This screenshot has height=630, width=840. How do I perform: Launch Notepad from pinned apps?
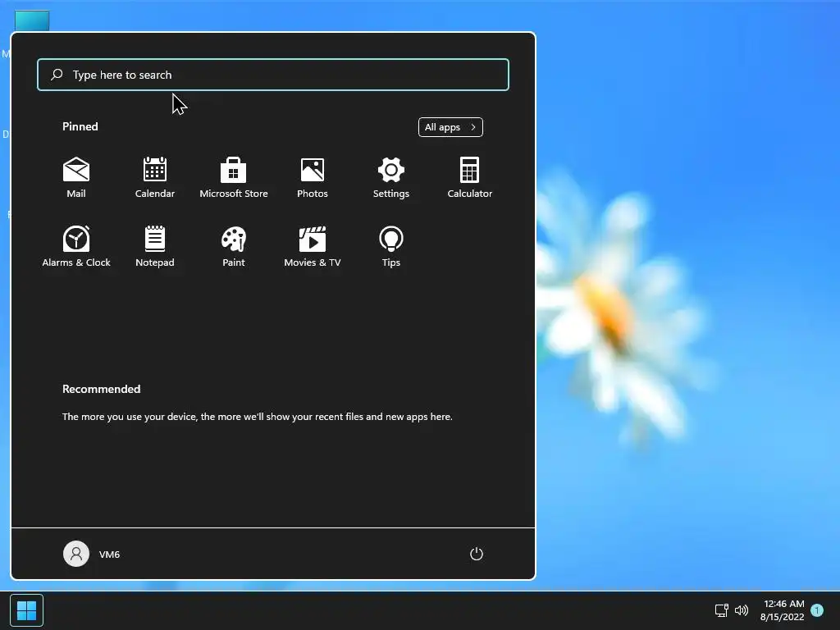(155, 246)
